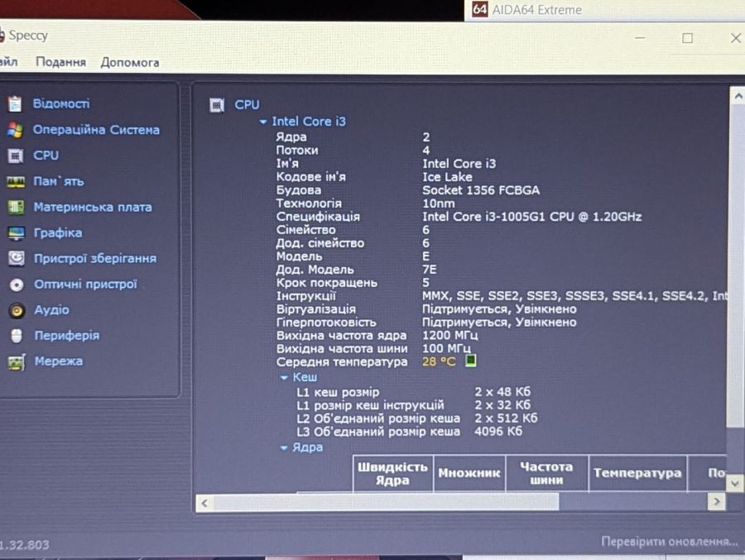Click the Socket 1356 FCBGA value
745x560 pixels.
click(x=481, y=190)
